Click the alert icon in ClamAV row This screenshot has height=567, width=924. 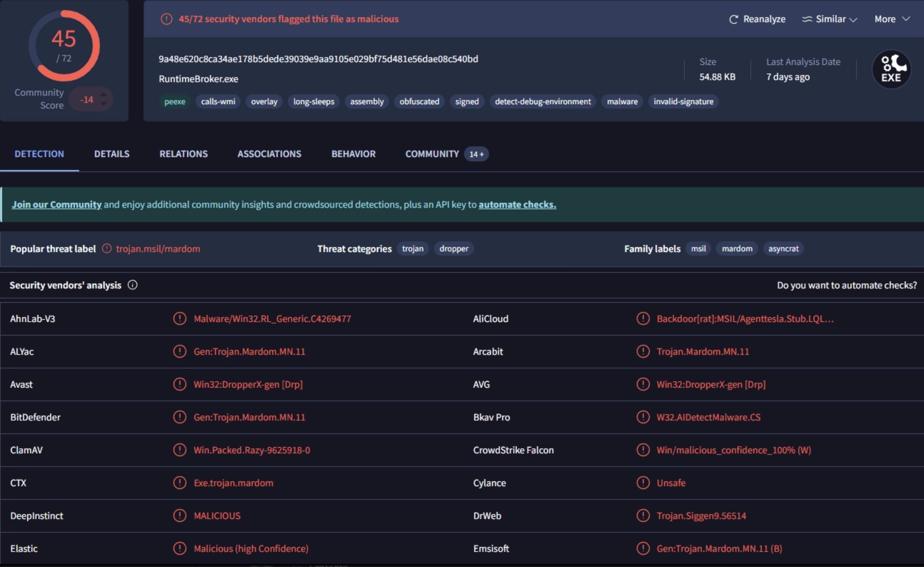tap(179, 450)
